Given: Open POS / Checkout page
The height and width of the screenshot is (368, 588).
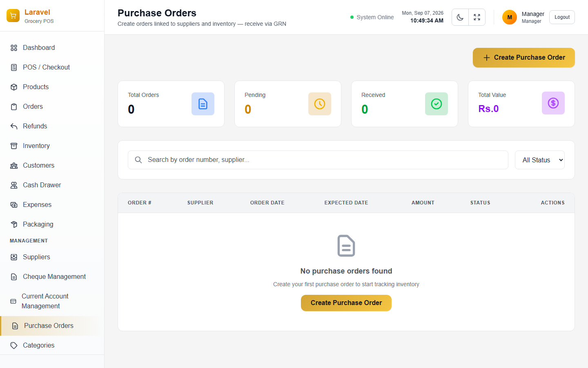Looking at the screenshot, I should (x=52, y=67).
